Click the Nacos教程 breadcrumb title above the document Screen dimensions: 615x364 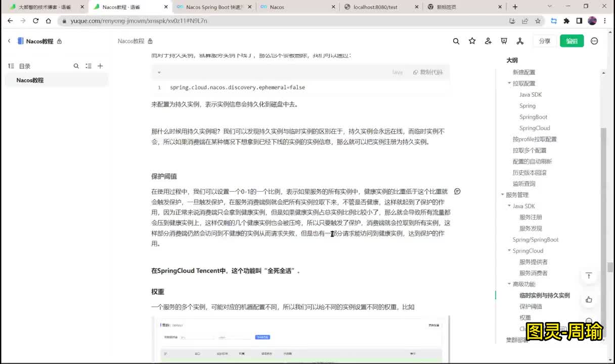pyautogui.click(x=131, y=41)
